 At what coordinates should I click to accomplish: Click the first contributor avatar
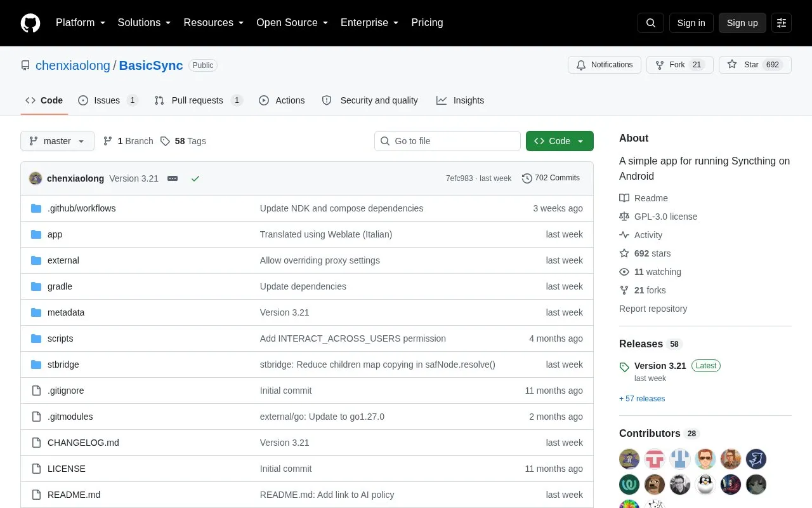tap(629, 458)
